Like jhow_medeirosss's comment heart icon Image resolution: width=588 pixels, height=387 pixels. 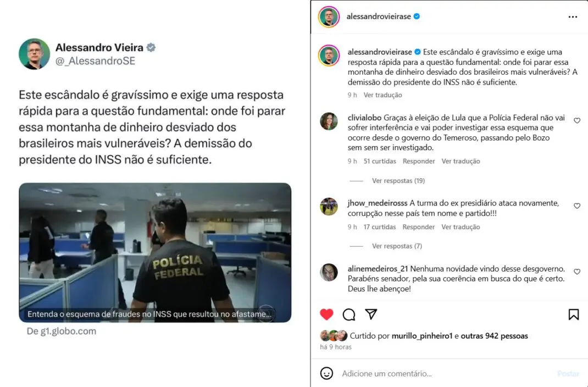(577, 206)
